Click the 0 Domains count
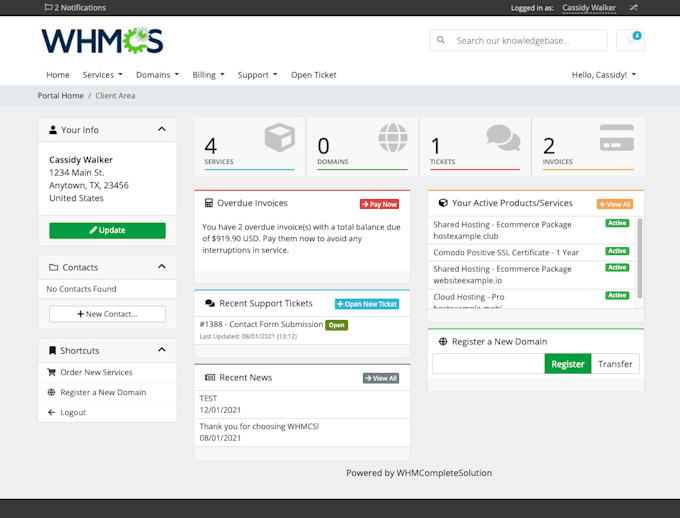This screenshot has width=680, height=518. point(324,146)
